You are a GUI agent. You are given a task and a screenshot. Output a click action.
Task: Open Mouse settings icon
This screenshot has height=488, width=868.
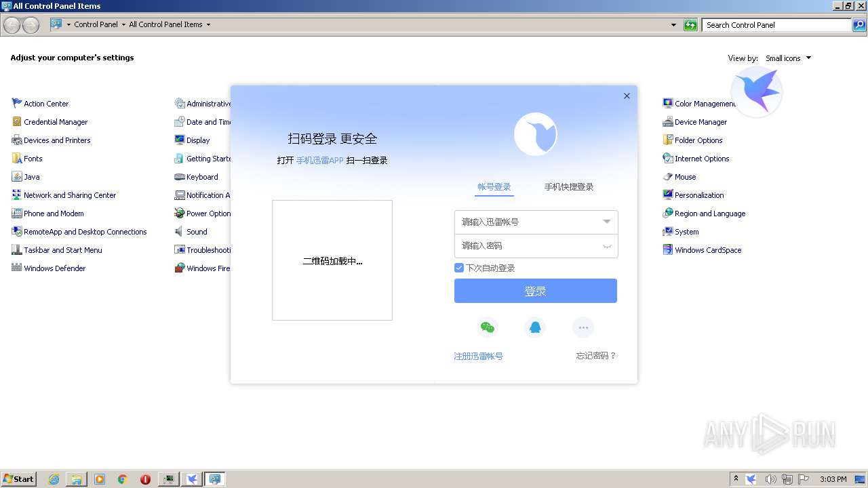coord(668,176)
